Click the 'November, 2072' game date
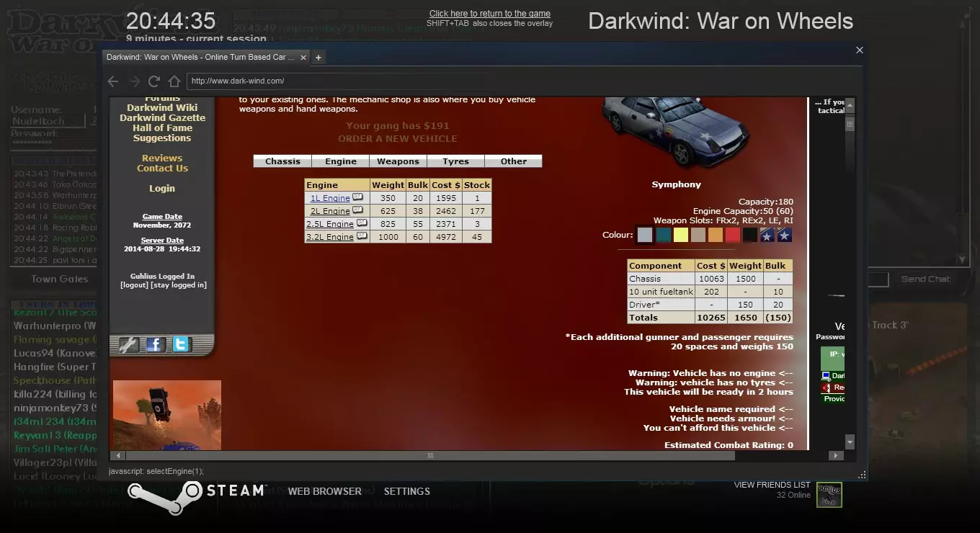Screen dimensions: 980x533 click(162, 225)
